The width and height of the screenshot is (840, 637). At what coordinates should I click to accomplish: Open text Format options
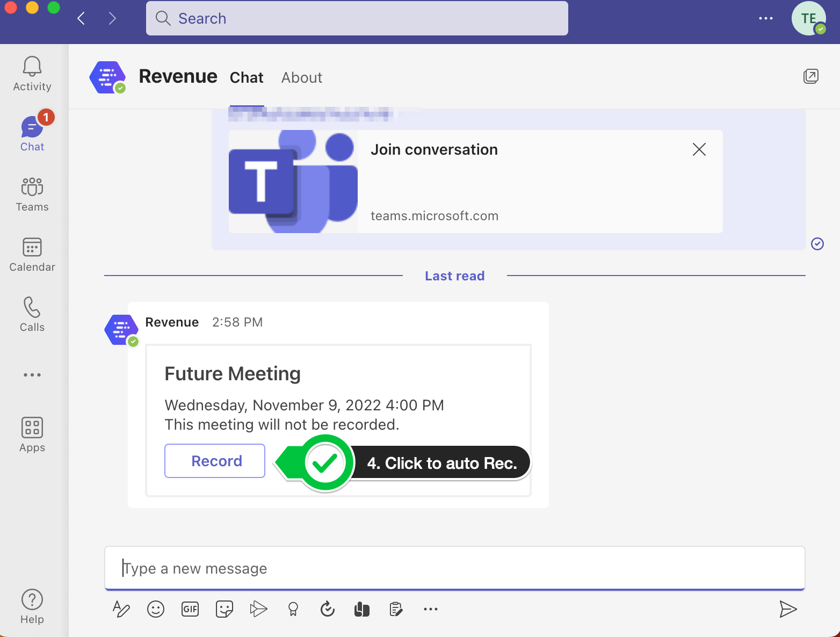[x=121, y=609]
